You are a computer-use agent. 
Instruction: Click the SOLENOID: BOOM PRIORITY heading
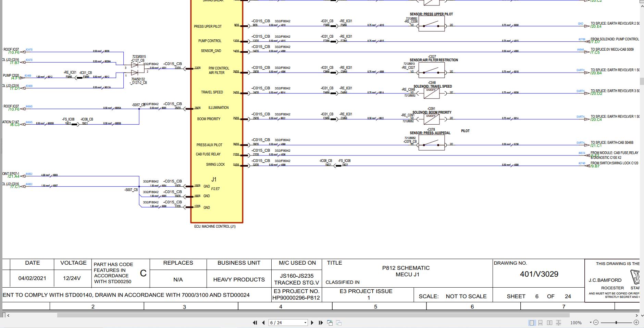click(x=432, y=112)
